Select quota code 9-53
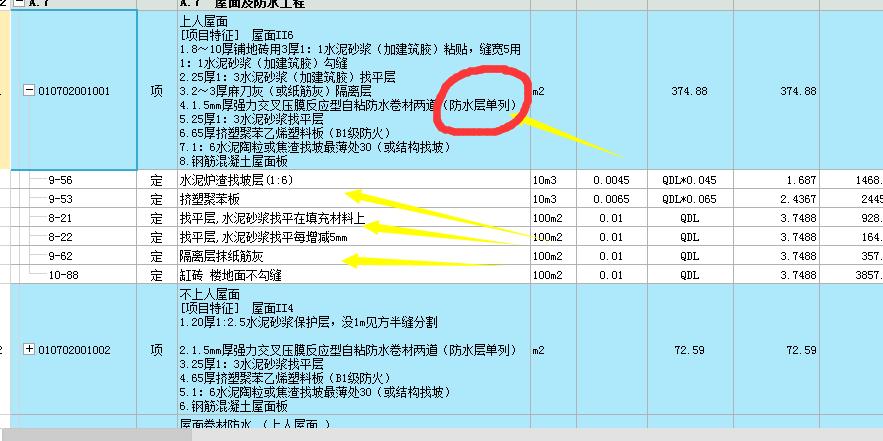This screenshot has height=441, width=883. click(60, 199)
